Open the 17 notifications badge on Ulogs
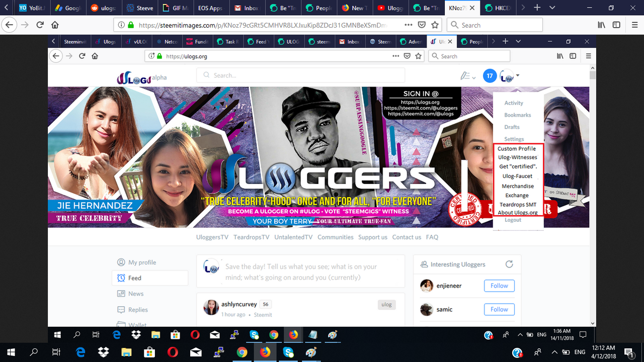Screen dimensions: 644x362 [x=490, y=76]
